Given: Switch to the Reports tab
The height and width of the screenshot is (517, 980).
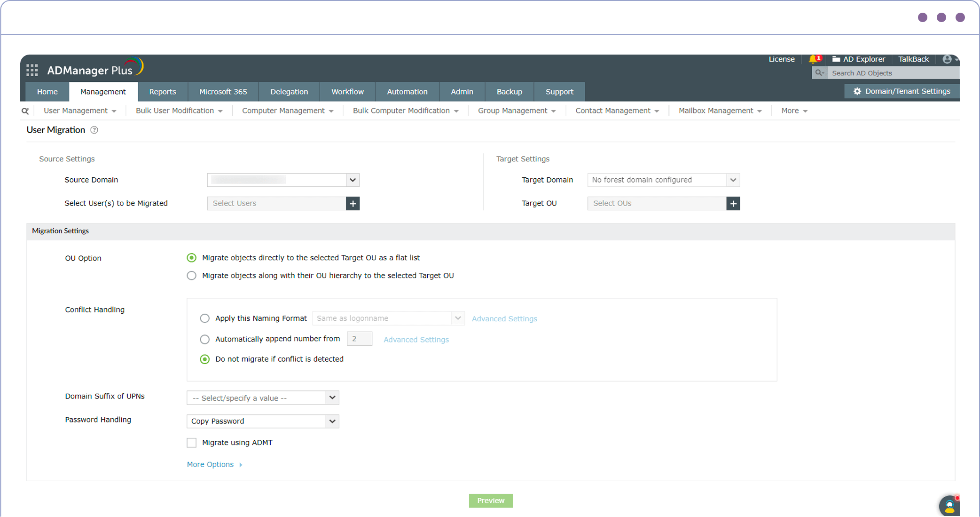Looking at the screenshot, I should pyautogui.click(x=162, y=91).
